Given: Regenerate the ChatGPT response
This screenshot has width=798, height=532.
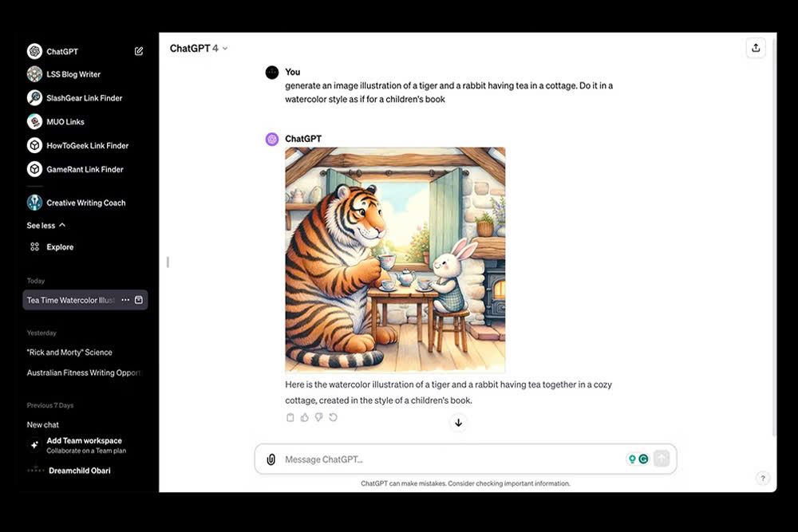Looking at the screenshot, I should 333,418.
